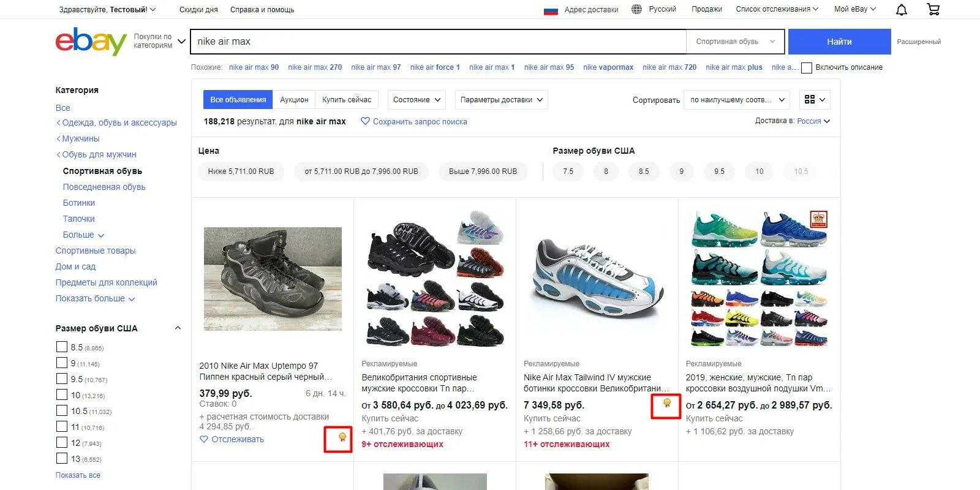
Task: Check US shoe size 10 filter
Action: 61,394
